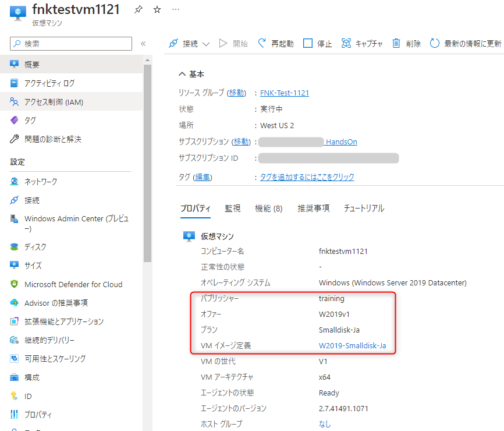The width and height of the screenshot is (504, 431).
Task: Pin the fnktestvm1121 blade to dashboard
Action: click(138, 10)
